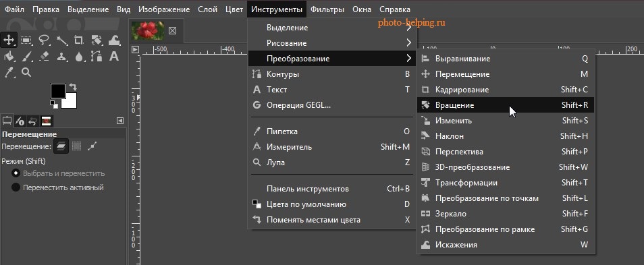This screenshot has width=644, height=265.
Task: Choose Измеритель menu entry
Action: click(x=332, y=147)
